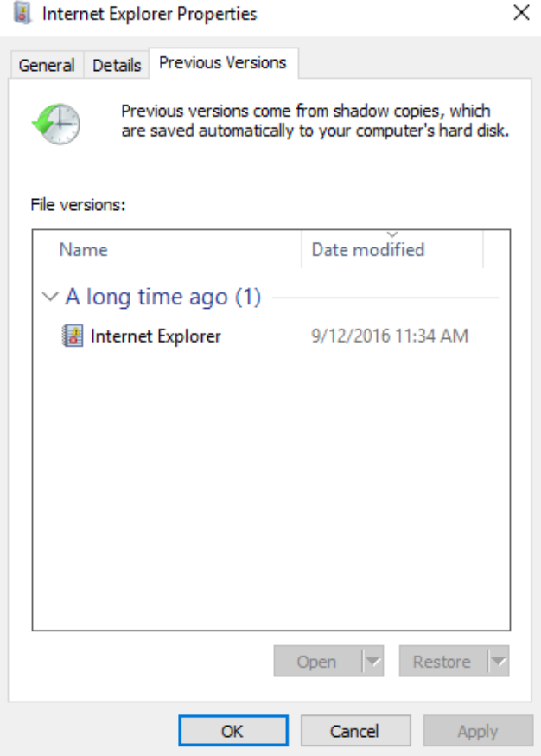Close the Internet Explorer Properties dialog
Viewport: 541px width, 756px height.
coord(521,13)
